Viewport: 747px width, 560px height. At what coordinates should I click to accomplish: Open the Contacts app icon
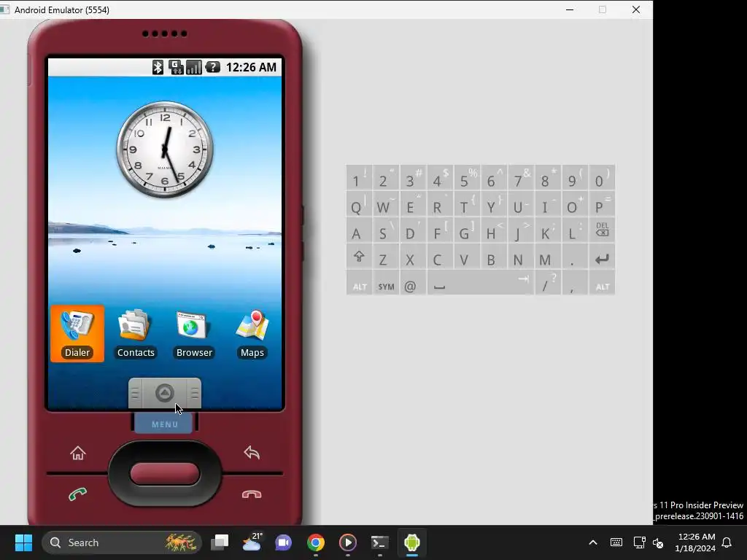tap(136, 333)
